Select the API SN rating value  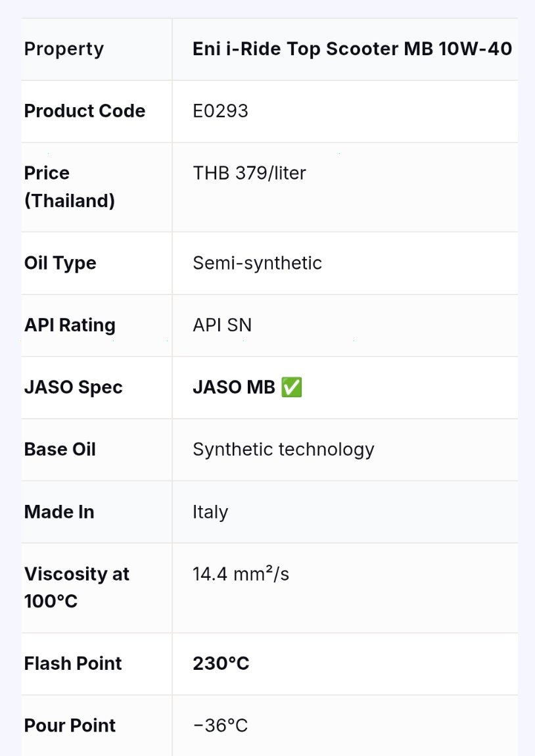(222, 325)
